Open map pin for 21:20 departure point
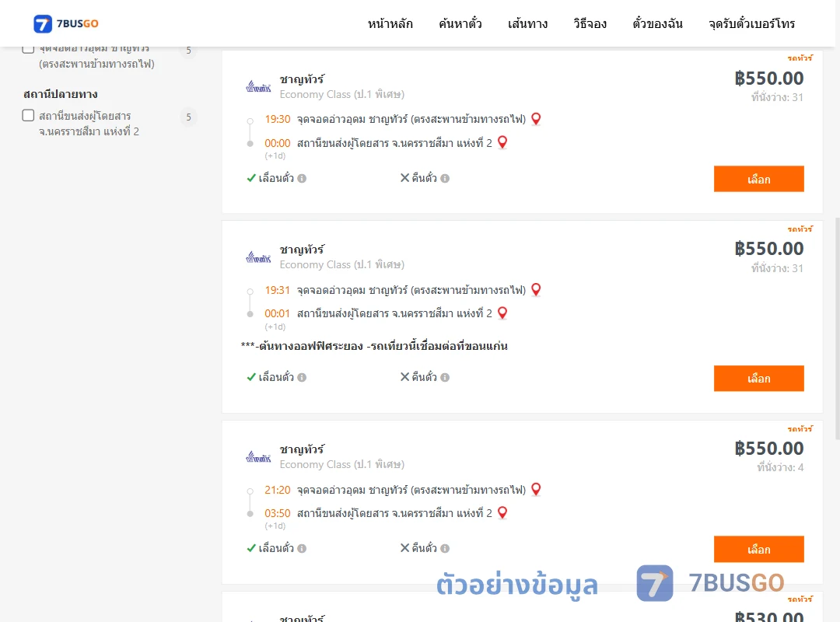This screenshot has width=840, height=622. pyautogui.click(x=536, y=489)
